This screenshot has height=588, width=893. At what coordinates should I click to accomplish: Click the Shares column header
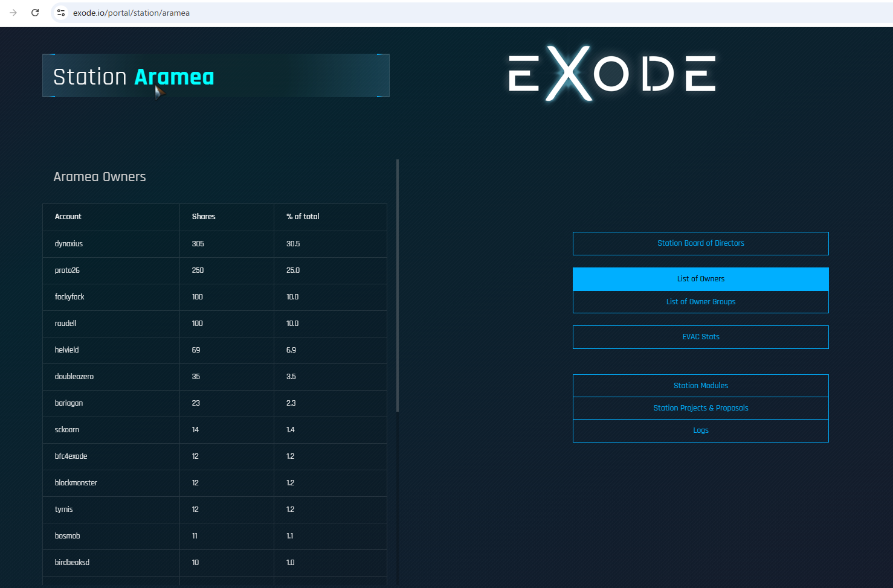204,217
